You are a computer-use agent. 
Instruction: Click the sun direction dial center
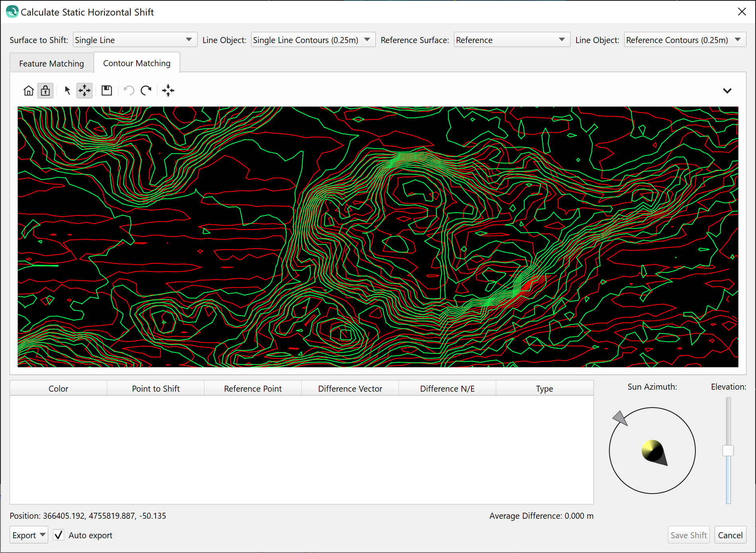click(652, 451)
